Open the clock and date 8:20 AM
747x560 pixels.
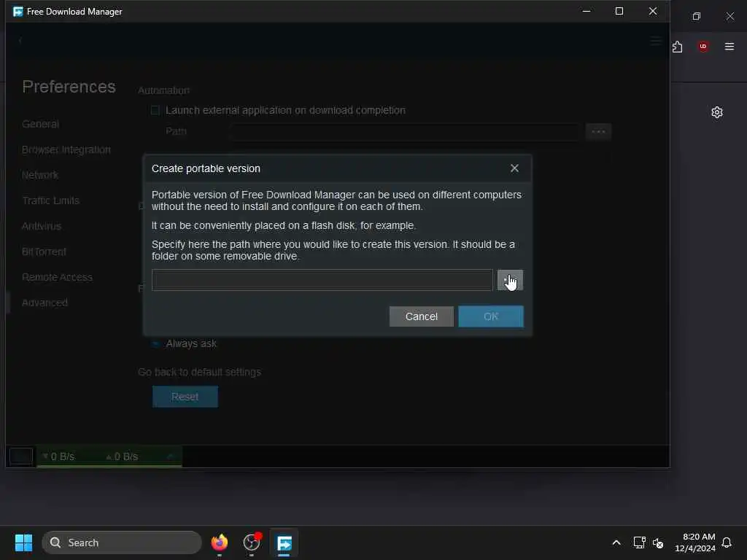[x=695, y=542]
